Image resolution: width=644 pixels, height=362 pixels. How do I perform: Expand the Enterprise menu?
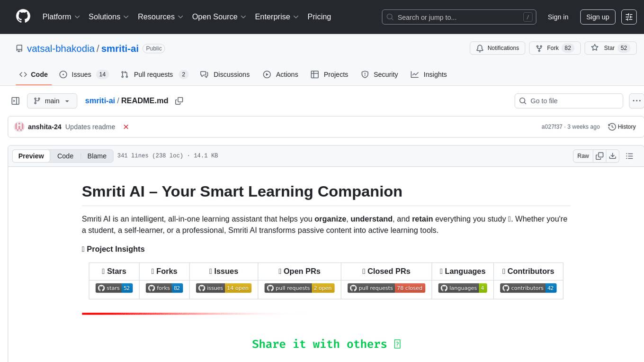pos(277,17)
